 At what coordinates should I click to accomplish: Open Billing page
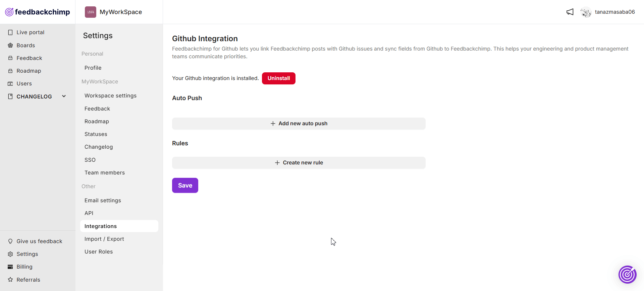24,267
